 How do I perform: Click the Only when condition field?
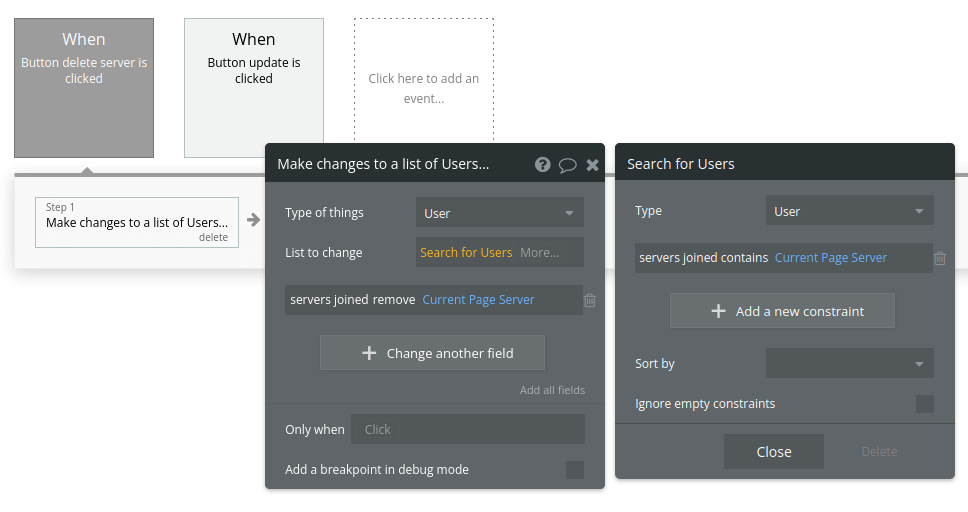pos(467,429)
